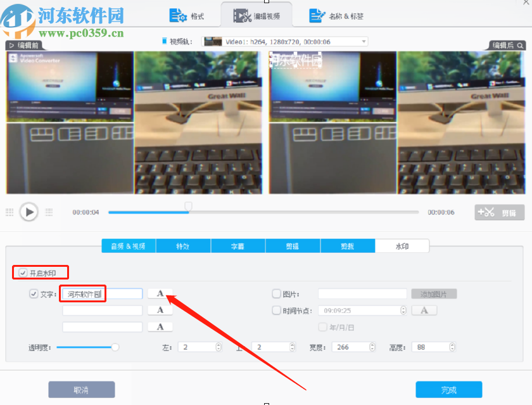Viewport: 532px width, 405px height.
Task: Open the 格式 format tab
Action: coord(187,16)
